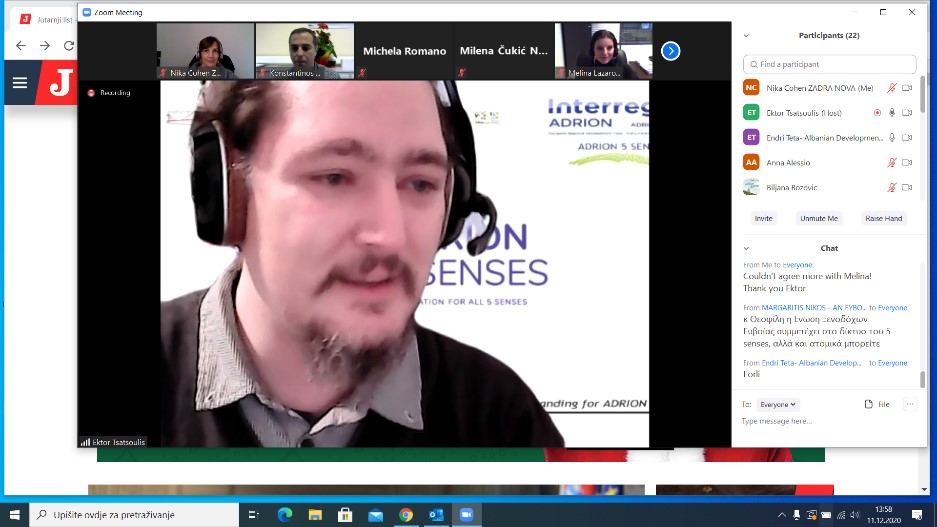The width and height of the screenshot is (937, 527).
Task: Toggle mute using the Unmute Me button
Action: coord(819,218)
